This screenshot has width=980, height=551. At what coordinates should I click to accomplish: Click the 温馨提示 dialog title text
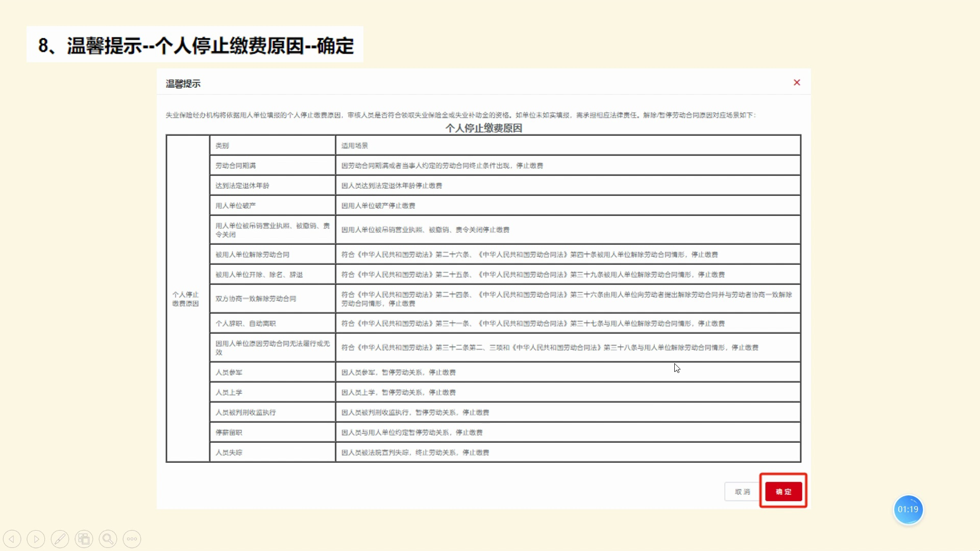point(183,84)
